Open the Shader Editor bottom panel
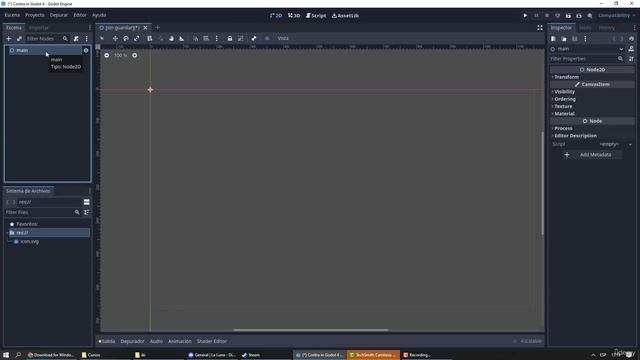Image resolution: width=640 pixels, height=360 pixels. 212,341
